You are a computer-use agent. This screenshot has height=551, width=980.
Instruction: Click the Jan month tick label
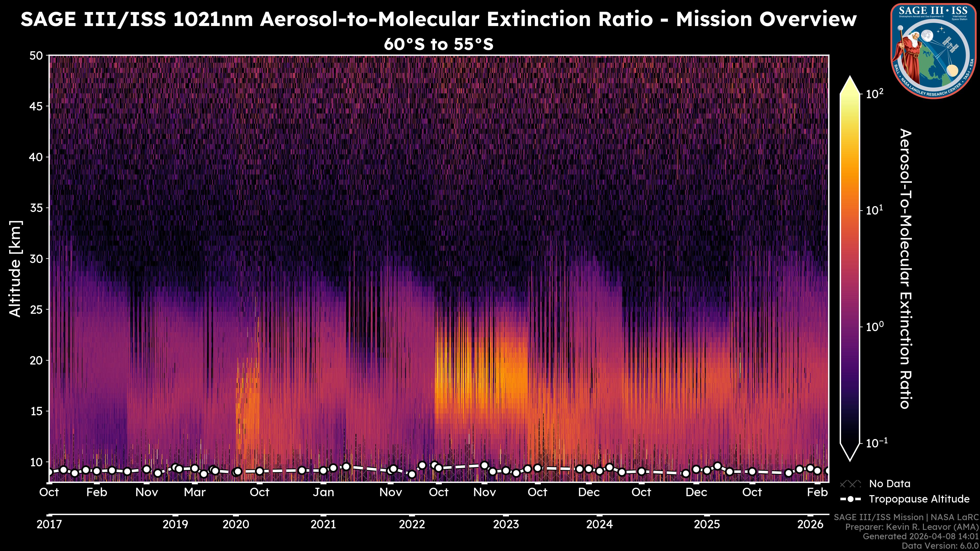[323, 492]
